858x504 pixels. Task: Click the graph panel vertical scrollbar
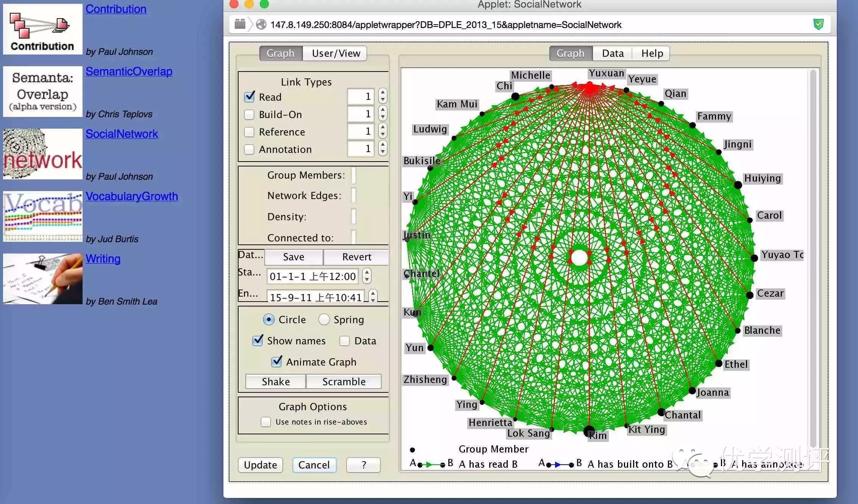813,257
